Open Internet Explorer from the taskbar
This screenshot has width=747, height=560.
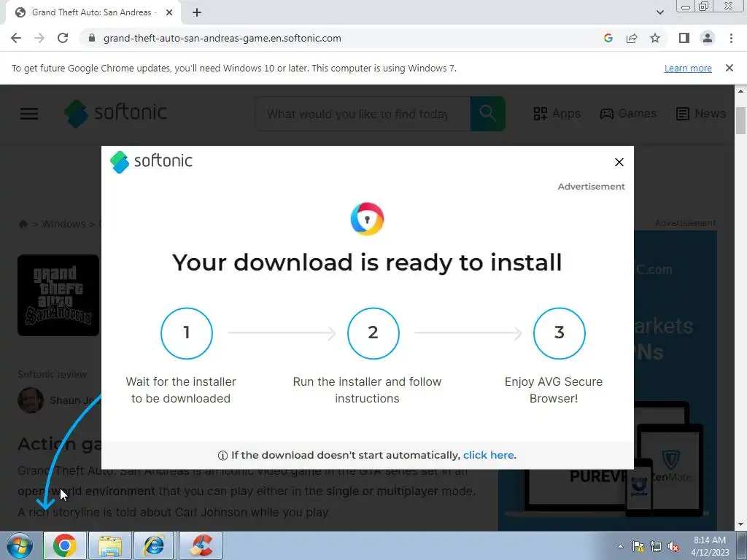pos(154,545)
